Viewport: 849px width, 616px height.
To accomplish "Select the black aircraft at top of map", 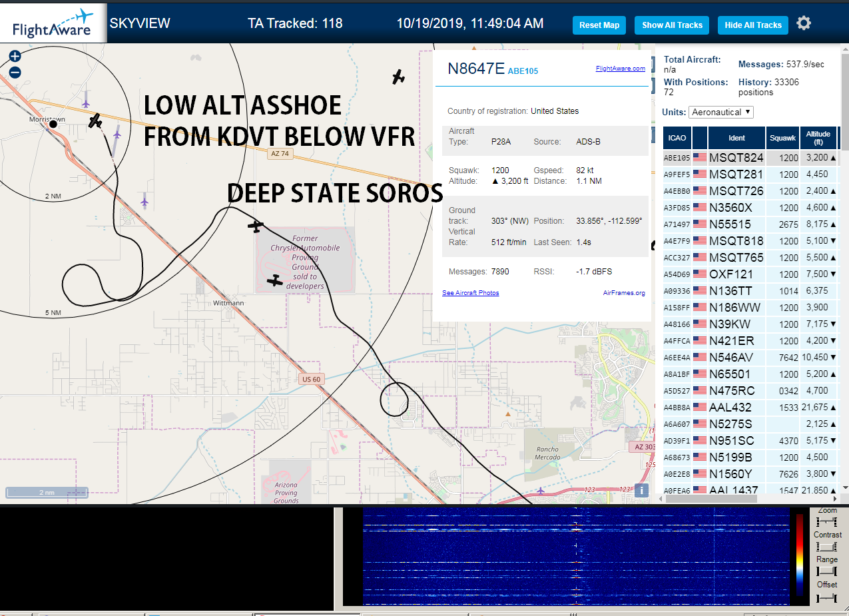I will pos(398,77).
